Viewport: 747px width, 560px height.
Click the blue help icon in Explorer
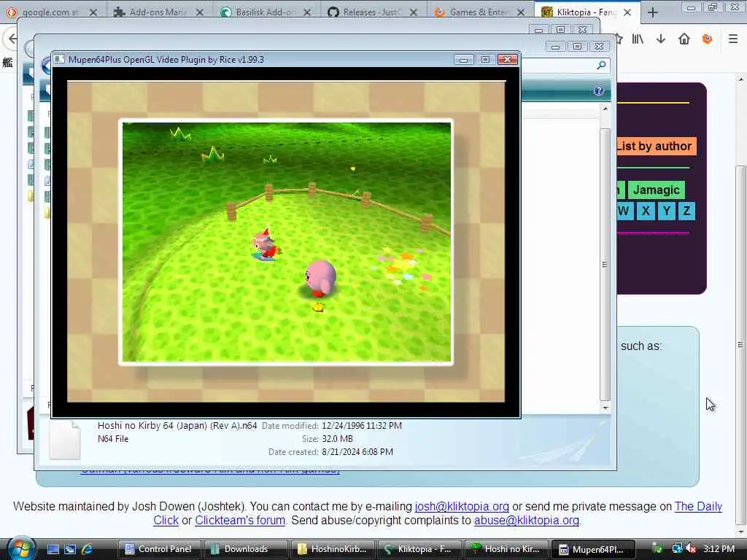pos(599,91)
